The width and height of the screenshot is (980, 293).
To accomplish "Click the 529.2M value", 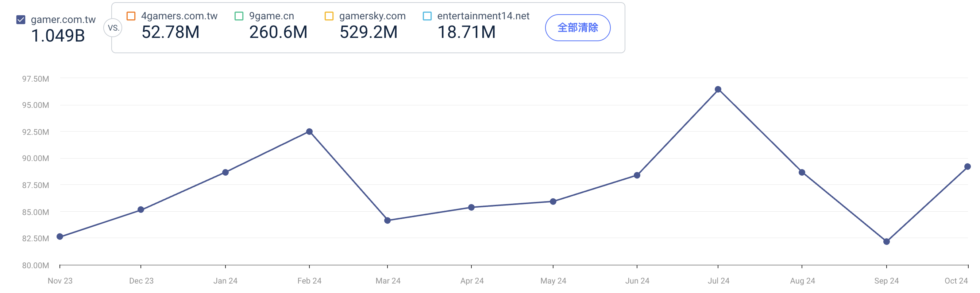I will (x=369, y=32).
